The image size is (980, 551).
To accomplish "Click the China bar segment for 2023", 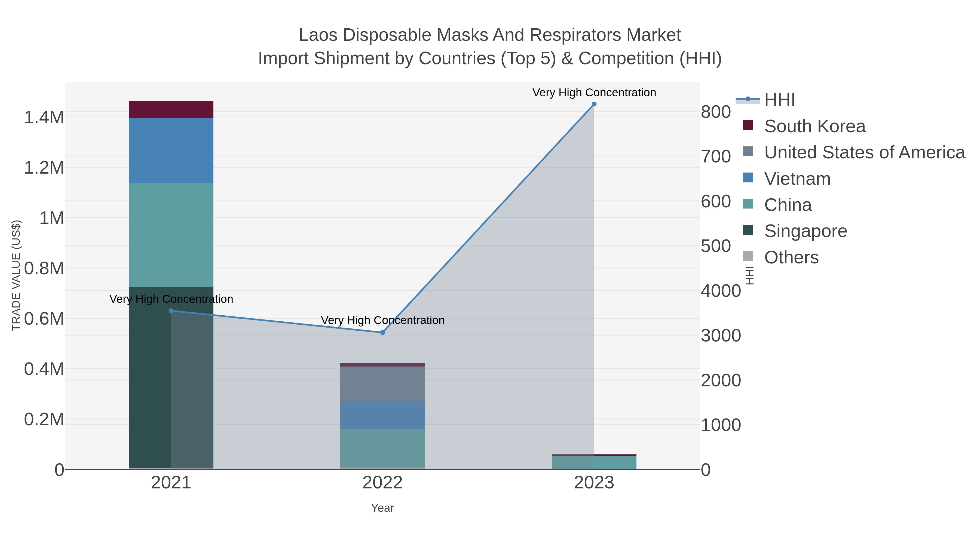I will click(x=594, y=462).
